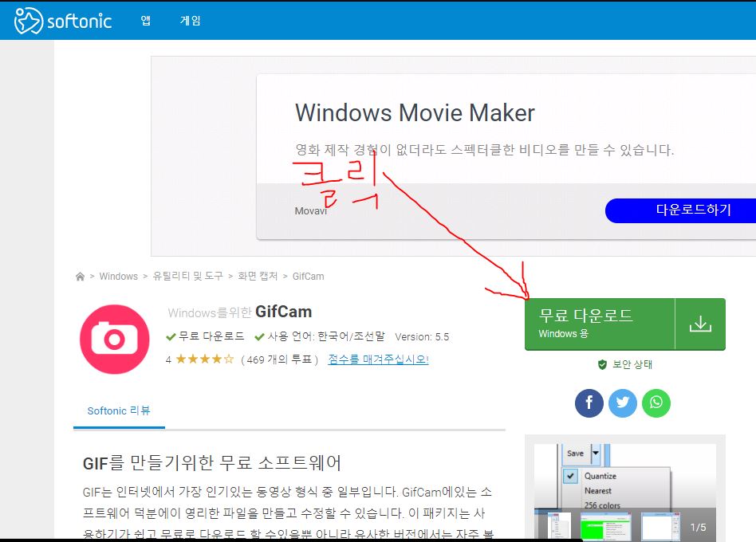Click 점수를 매겨주십시오! rating link
Screen dimensions: 756x542
tap(379, 359)
